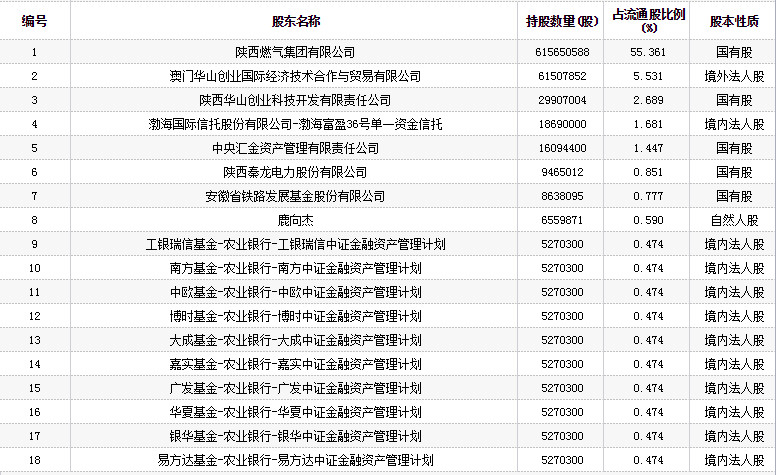
Task: Click share count 29907004
Action: [x=562, y=100]
